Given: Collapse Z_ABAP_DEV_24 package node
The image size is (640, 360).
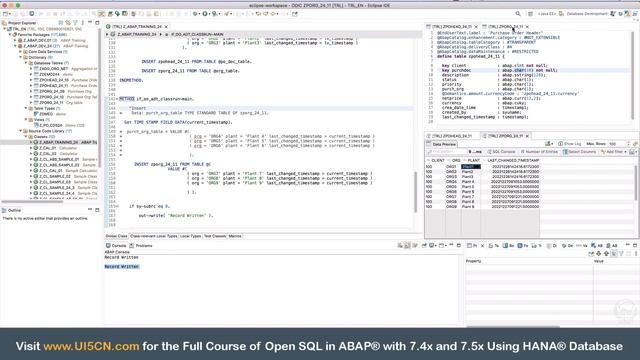Looking at the screenshot, I should pyautogui.click(x=16, y=46).
